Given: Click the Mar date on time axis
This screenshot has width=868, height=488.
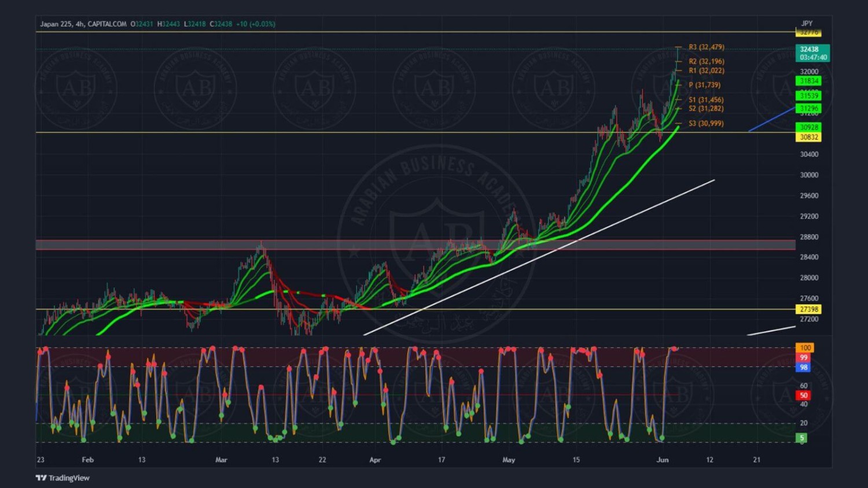Looking at the screenshot, I should [x=221, y=460].
